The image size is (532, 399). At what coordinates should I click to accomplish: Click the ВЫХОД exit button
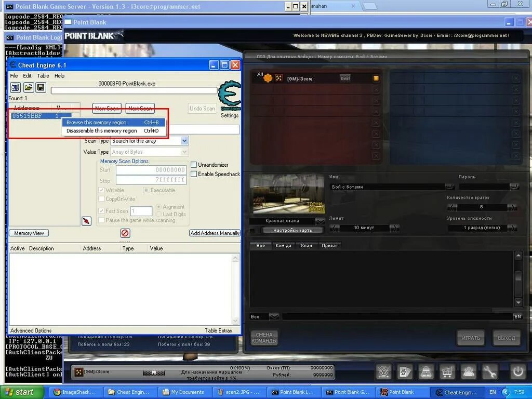[x=507, y=338]
